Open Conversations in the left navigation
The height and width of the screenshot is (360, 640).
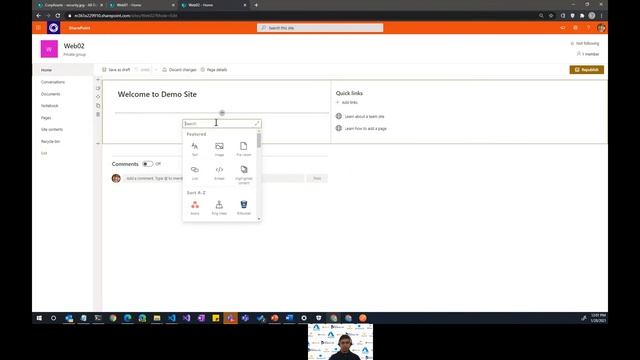53,82
